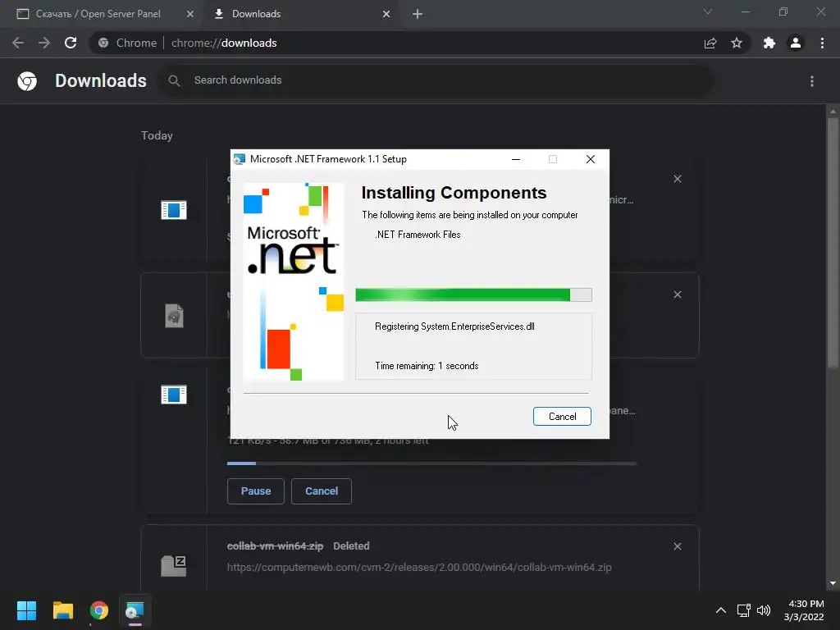Open Downloads page more actions menu
The width and height of the screenshot is (840, 630).
[x=812, y=81]
